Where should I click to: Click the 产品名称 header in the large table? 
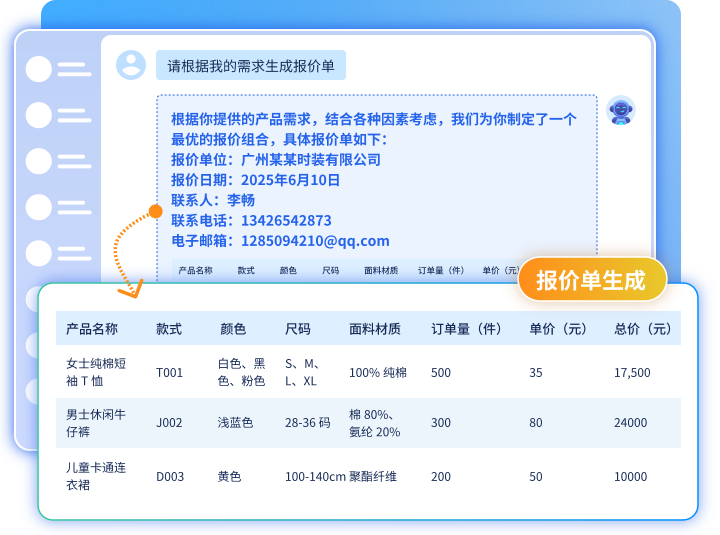point(92,329)
